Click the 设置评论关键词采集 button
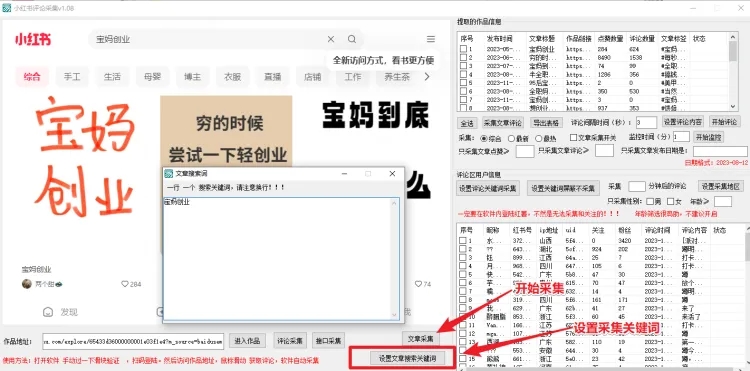 tap(488, 188)
